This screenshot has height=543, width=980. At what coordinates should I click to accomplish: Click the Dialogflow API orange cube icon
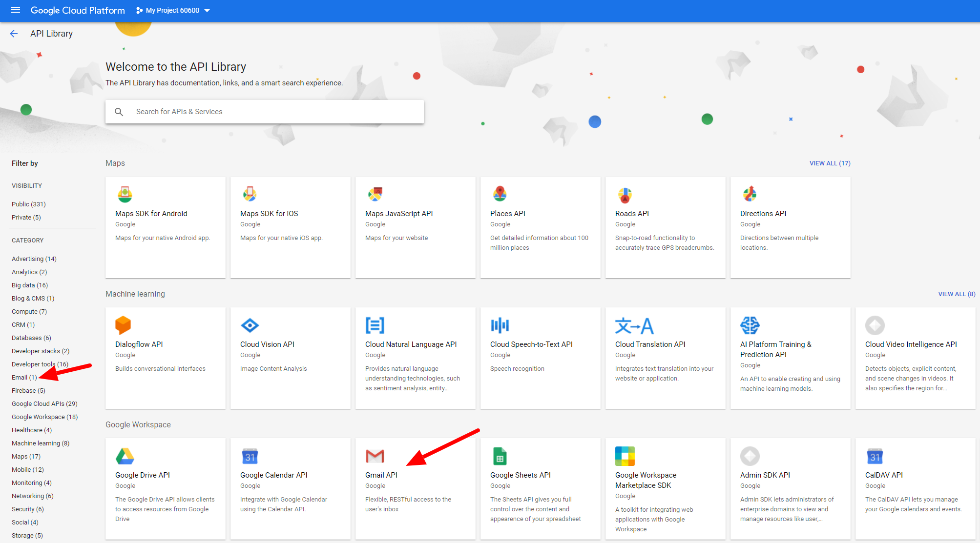123,325
